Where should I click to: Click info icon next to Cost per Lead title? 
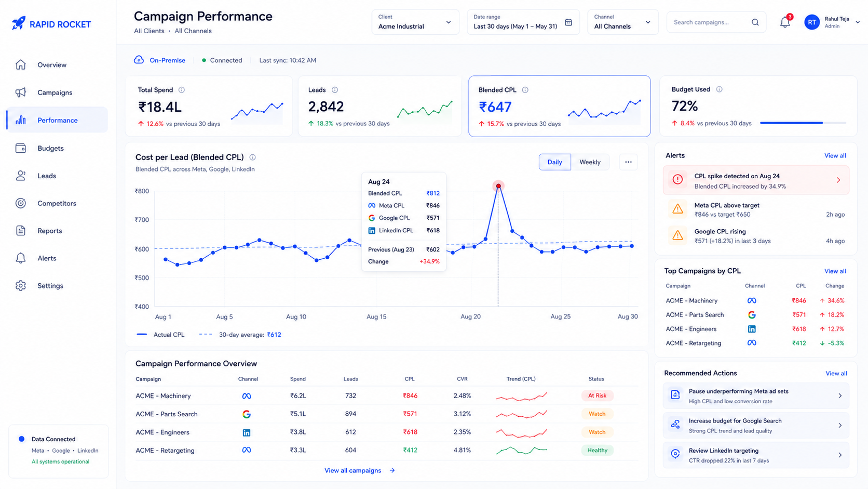pyautogui.click(x=252, y=157)
